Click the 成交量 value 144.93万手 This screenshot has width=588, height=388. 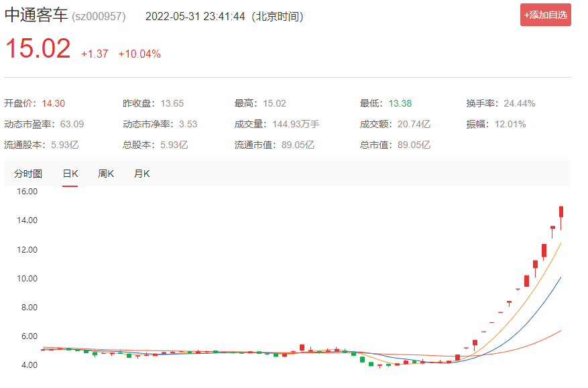(x=296, y=124)
